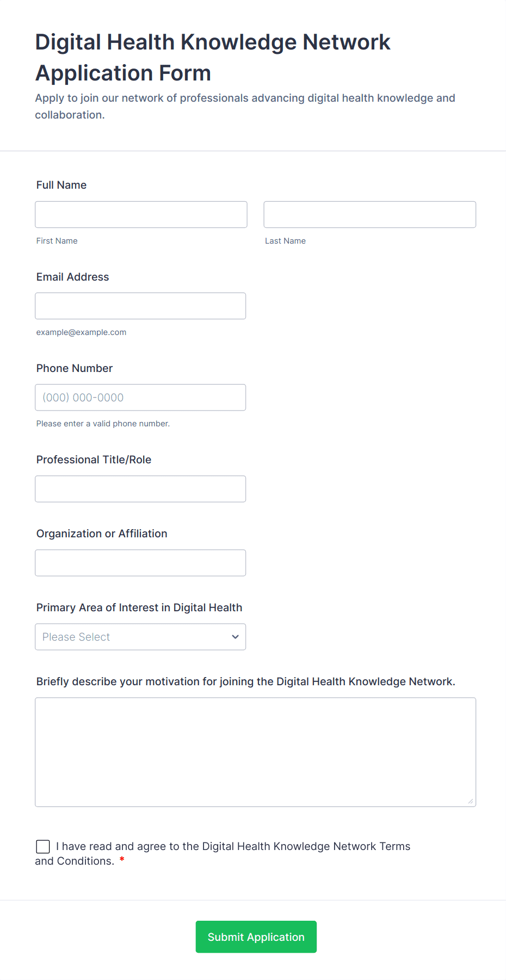Click the Last Name sublabel
The width and height of the screenshot is (506, 980).
(285, 241)
